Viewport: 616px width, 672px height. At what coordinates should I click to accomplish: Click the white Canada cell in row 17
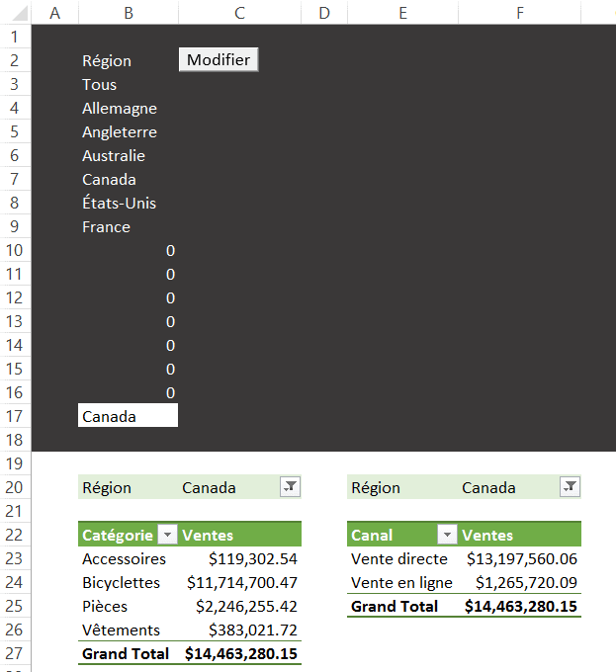point(128,416)
